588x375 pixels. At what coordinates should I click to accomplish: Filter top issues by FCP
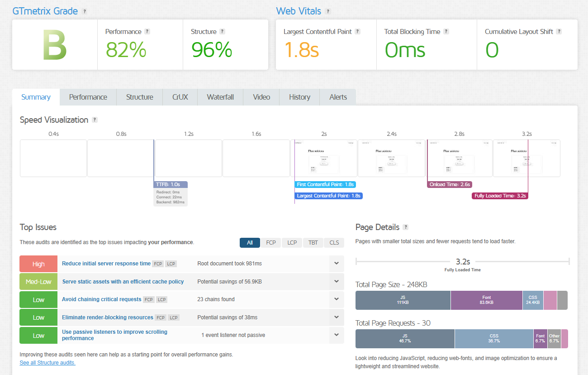tap(270, 243)
